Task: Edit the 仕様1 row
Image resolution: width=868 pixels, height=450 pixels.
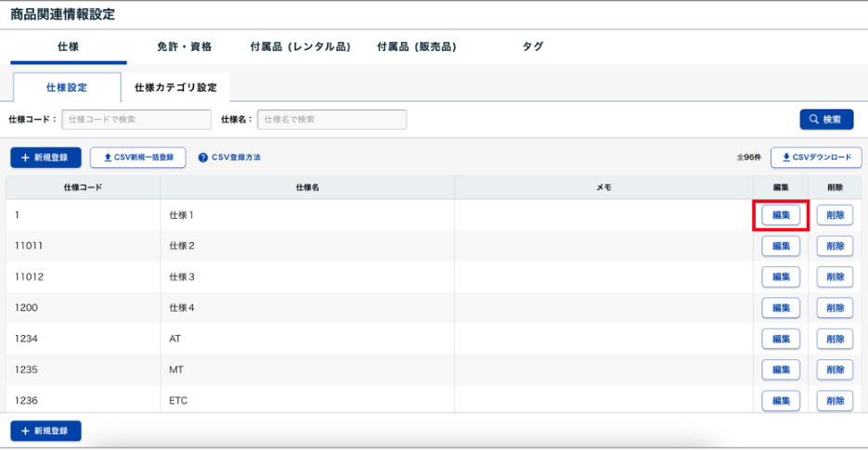Action: [780, 215]
